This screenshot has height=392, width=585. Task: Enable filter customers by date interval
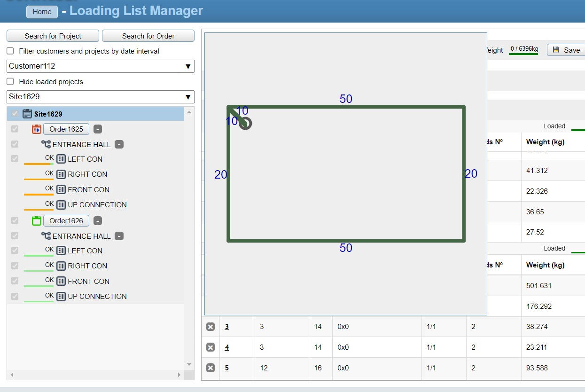[x=10, y=51]
